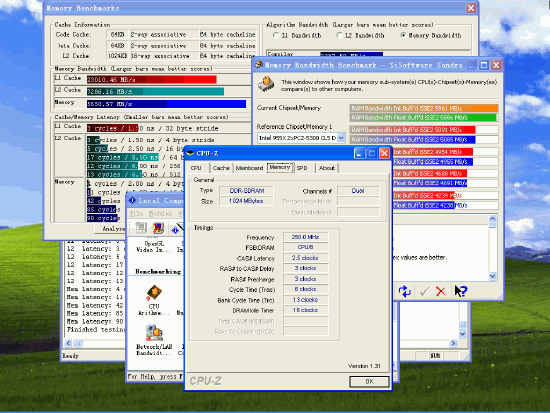Select the Memory tab in CPU-Z

coord(280,167)
